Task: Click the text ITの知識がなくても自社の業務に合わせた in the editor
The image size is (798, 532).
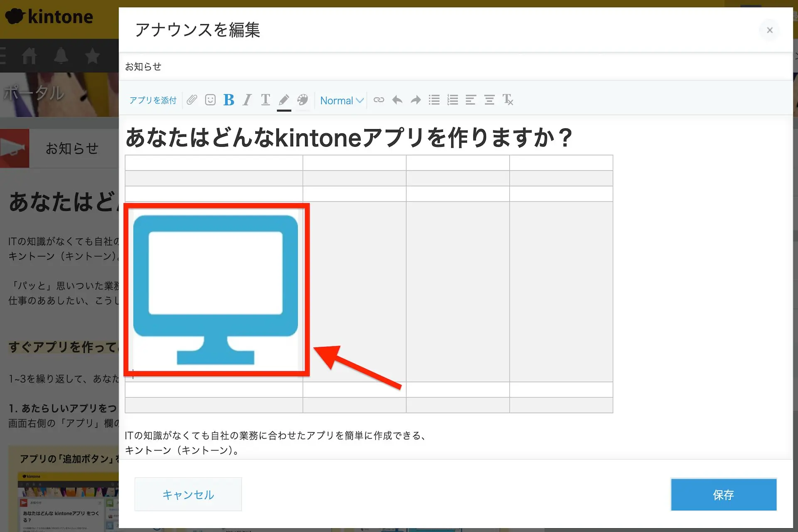Action: (196, 436)
